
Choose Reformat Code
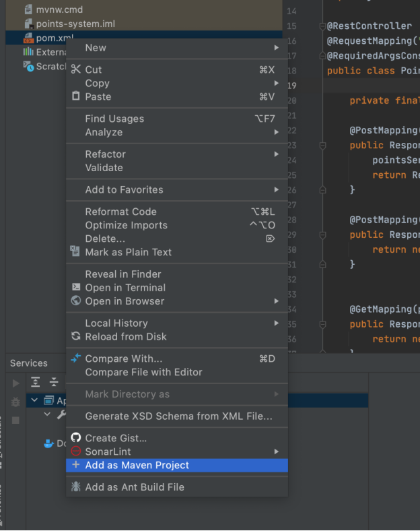(x=177, y=212)
